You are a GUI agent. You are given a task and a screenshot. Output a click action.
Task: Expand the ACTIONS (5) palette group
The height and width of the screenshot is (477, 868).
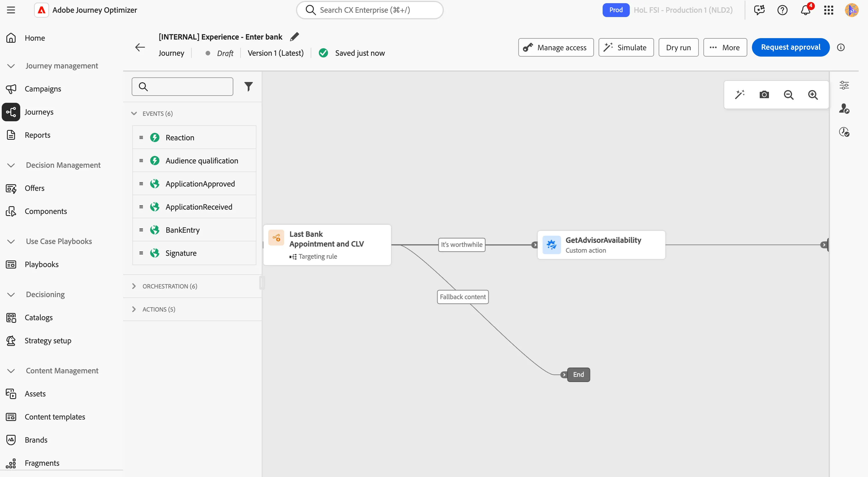coord(134,309)
